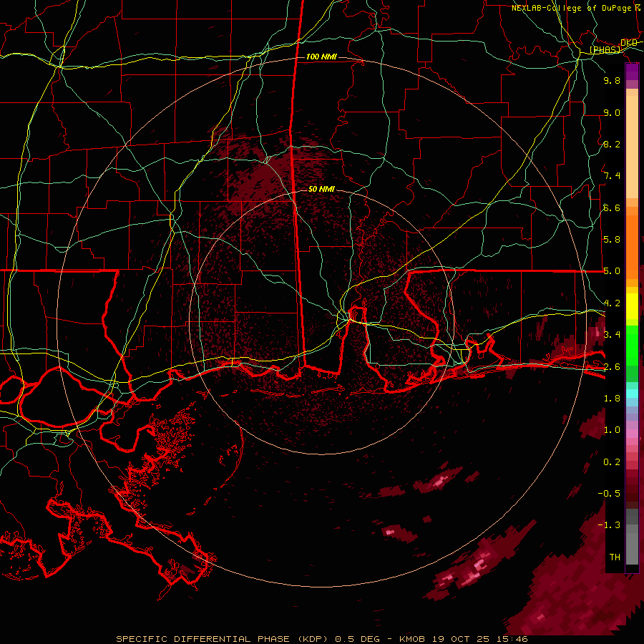This screenshot has width=644, height=644.
Task: Click the bright green segment of the color bar
Action: click(x=632, y=346)
